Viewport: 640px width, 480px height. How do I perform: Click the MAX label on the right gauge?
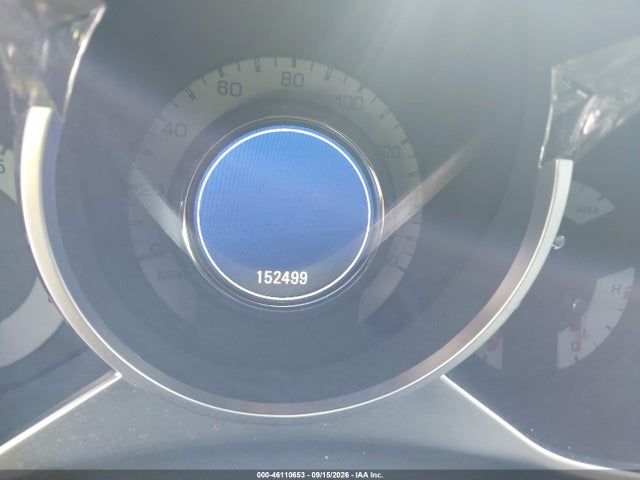point(588,210)
